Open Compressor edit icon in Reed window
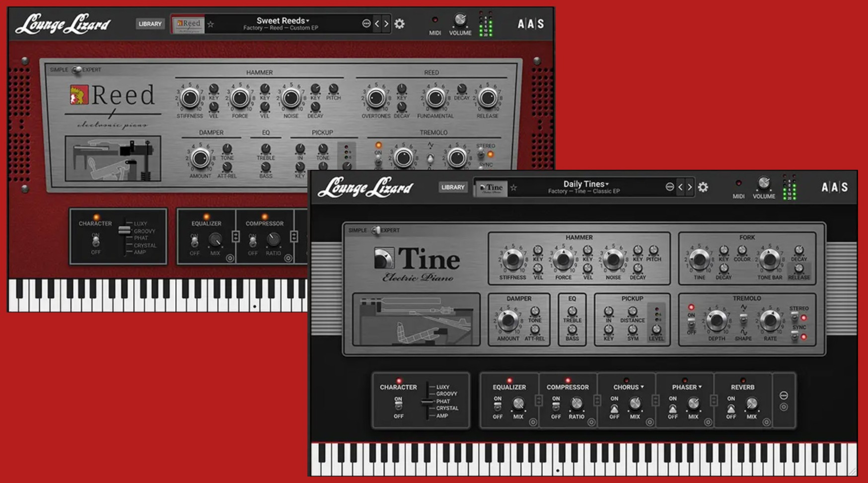 (x=288, y=258)
